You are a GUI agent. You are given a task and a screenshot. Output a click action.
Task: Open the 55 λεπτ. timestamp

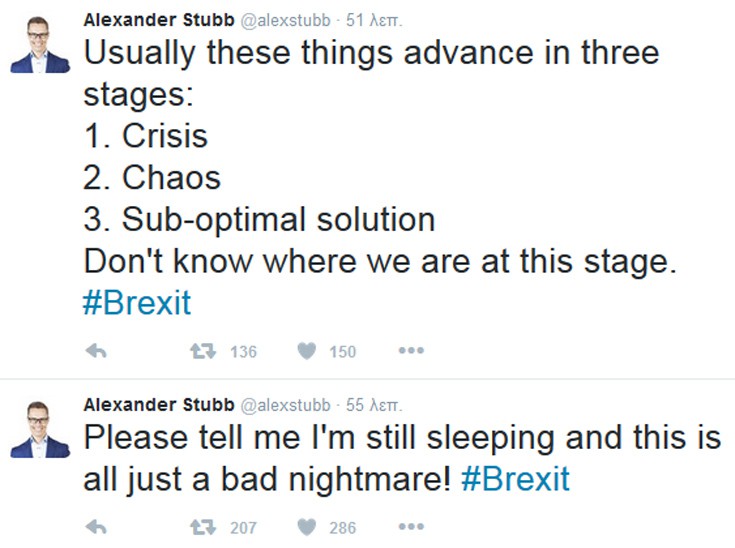373,405
